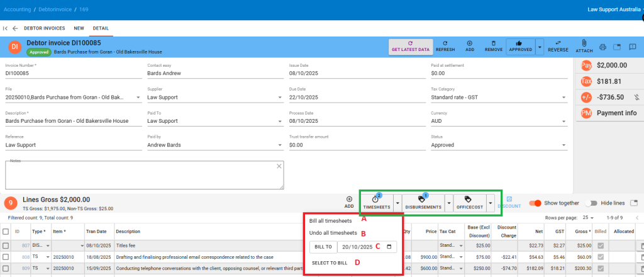This screenshot has height=277, width=644.
Task: Attach a file using the paperclip icon
Action: pyautogui.click(x=584, y=43)
